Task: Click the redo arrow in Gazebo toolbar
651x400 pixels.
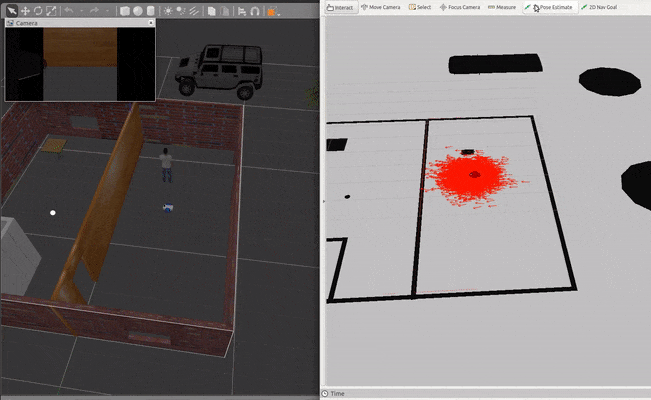Action: point(94,11)
